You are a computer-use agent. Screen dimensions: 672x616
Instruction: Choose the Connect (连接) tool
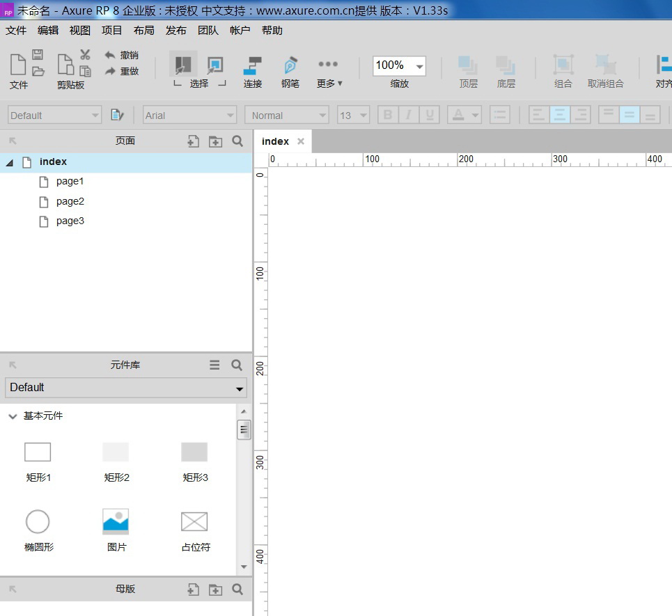[x=252, y=66]
